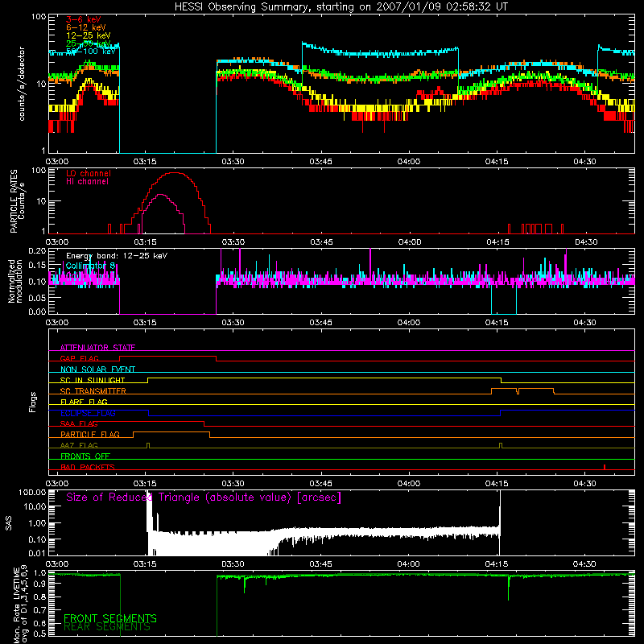Click '04:15' under the modulation panel

(497, 323)
